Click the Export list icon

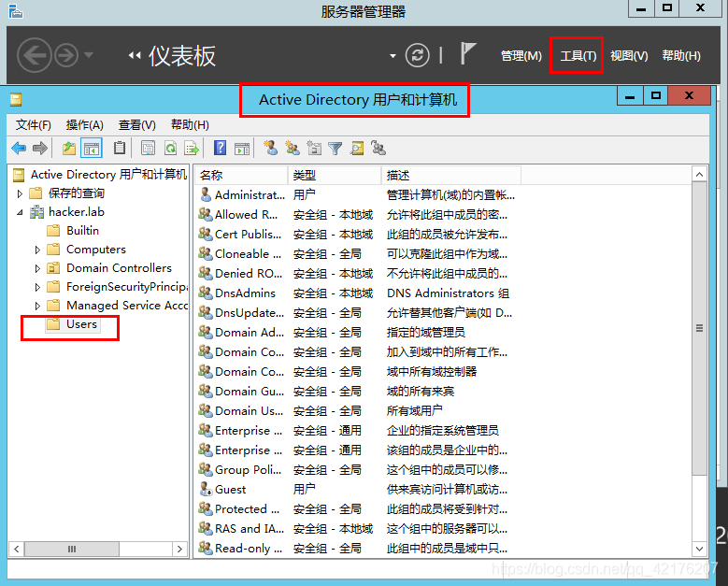[x=192, y=148]
